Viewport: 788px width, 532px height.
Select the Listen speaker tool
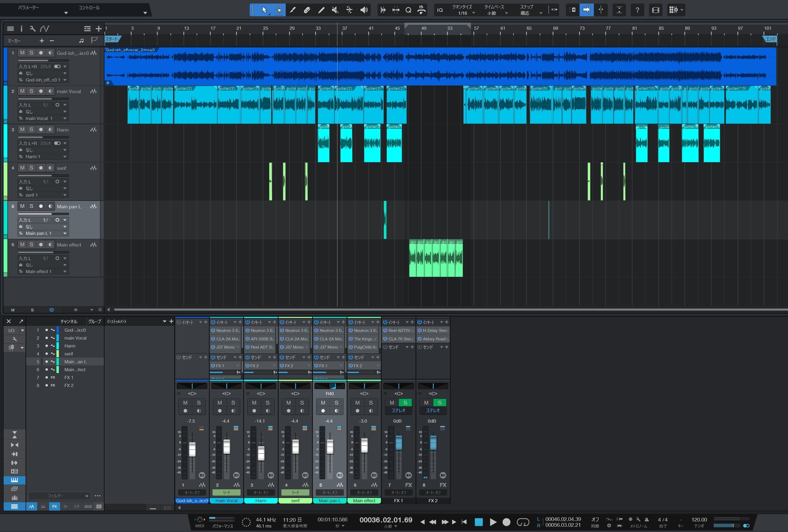[x=364, y=10]
